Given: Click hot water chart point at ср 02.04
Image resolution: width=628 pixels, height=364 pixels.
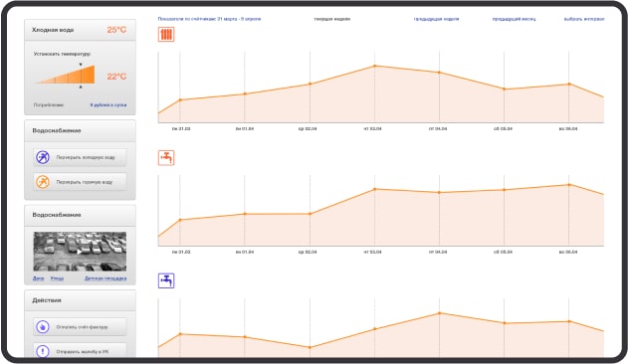Looking at the screenshot, I should click(310, 214).
